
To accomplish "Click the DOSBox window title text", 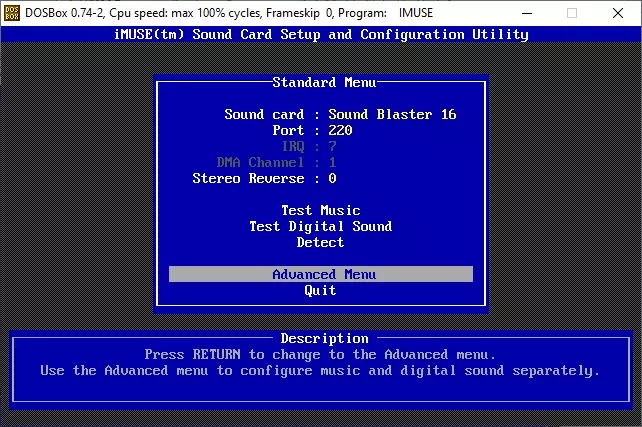I will tap(229, 13).
